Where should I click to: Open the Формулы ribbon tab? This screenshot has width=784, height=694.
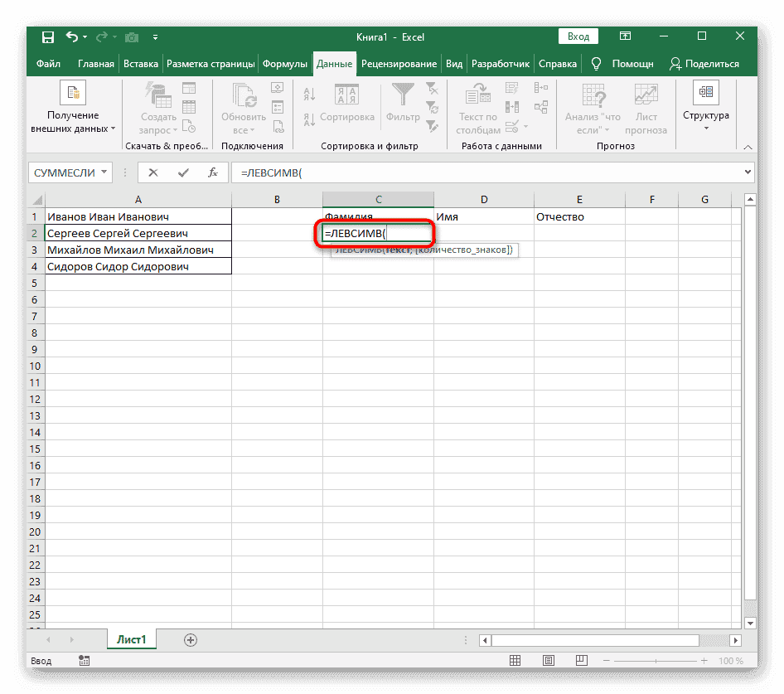285,64
